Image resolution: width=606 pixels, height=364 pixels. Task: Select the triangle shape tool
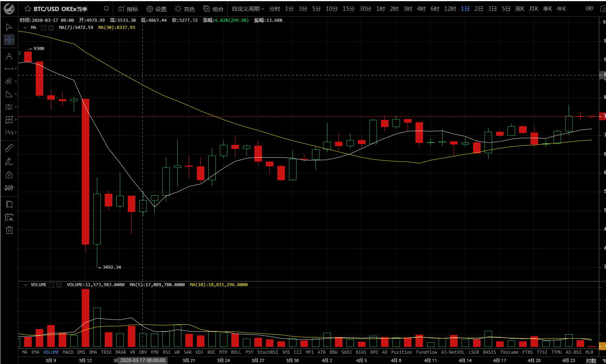(x=9, y=94)
